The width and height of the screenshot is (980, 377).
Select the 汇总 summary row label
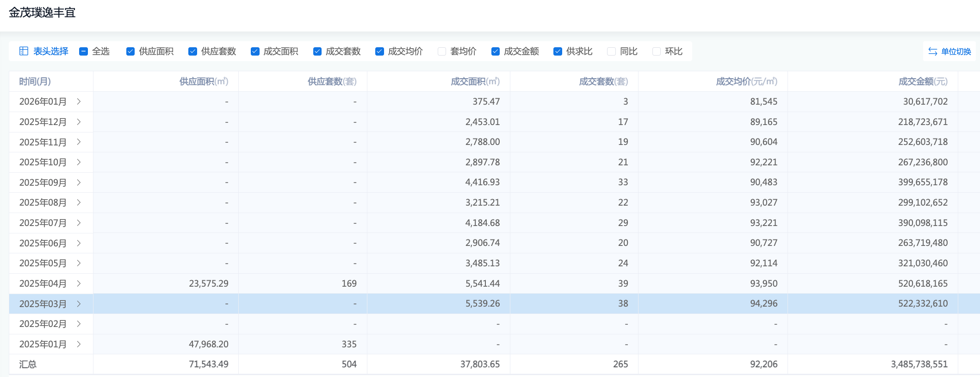[x=28, y=364]
